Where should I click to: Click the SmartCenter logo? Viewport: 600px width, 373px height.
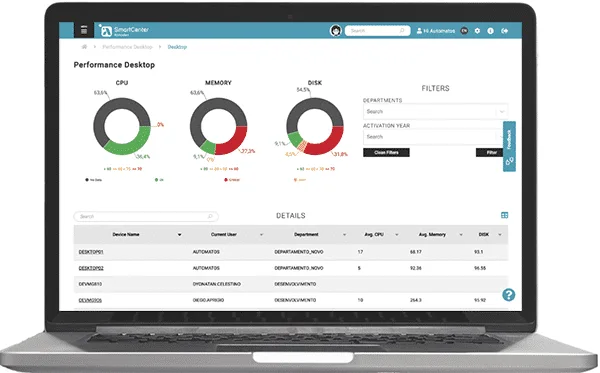[124, 31]
